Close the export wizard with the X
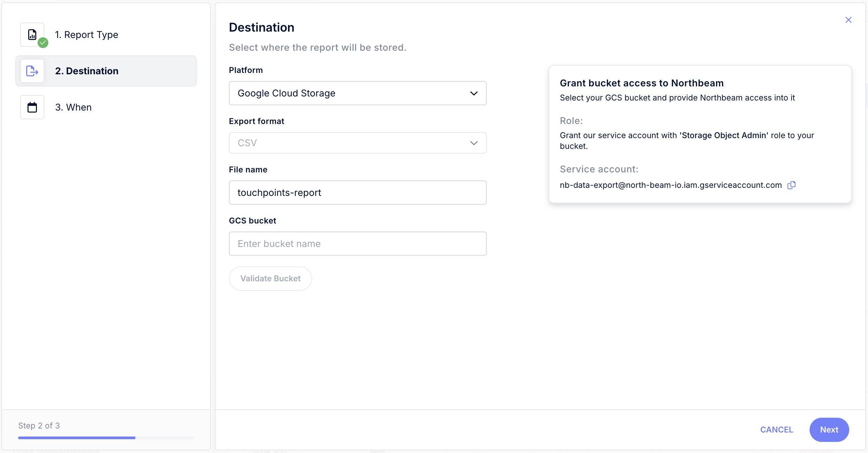 [848, 20]
